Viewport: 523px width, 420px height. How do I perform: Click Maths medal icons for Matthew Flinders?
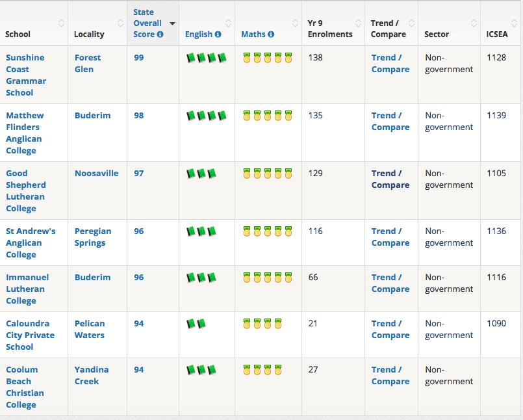pyautogui.click(x=267, y=116)
